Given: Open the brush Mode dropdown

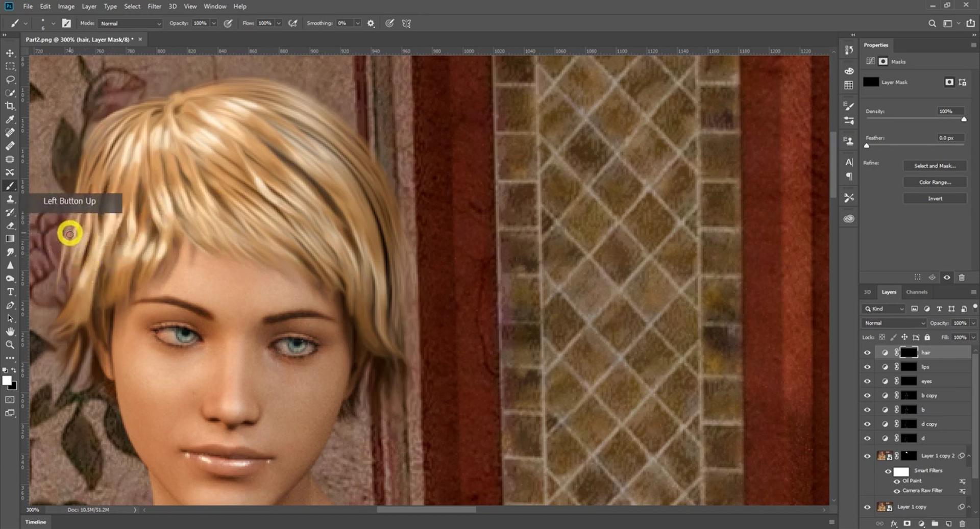Looking at the screenshot, I should coord(130,23).
